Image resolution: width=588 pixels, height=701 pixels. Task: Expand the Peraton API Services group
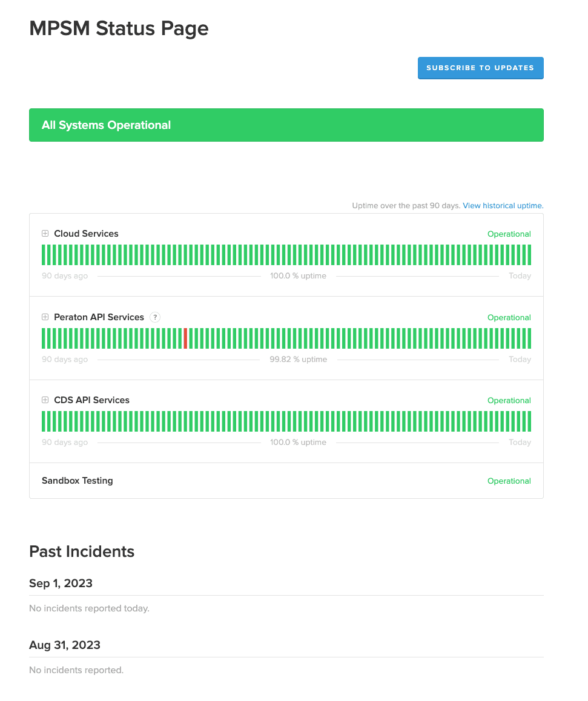45,317
